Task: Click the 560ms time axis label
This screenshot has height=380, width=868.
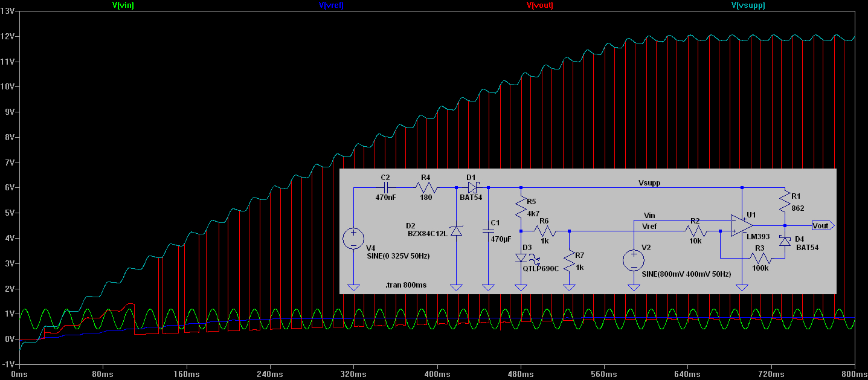Action: [x=604, y=375]
